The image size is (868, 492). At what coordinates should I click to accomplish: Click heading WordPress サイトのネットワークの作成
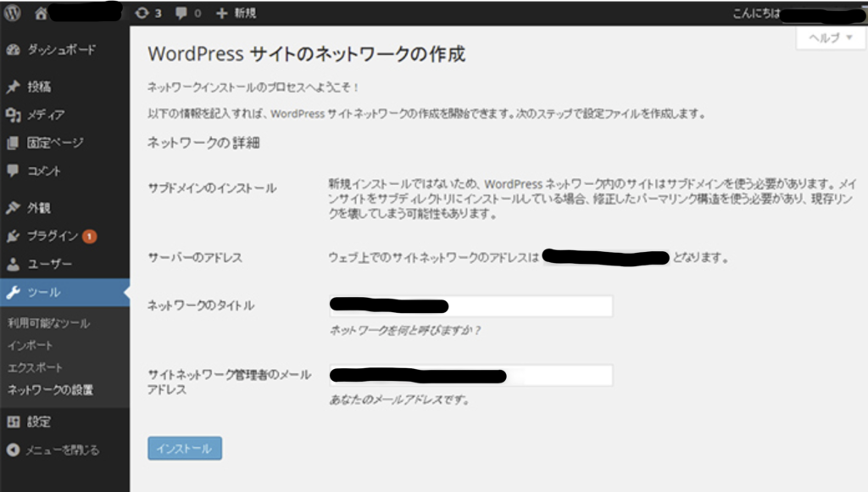pyautogui.click(x=307, y=54)
